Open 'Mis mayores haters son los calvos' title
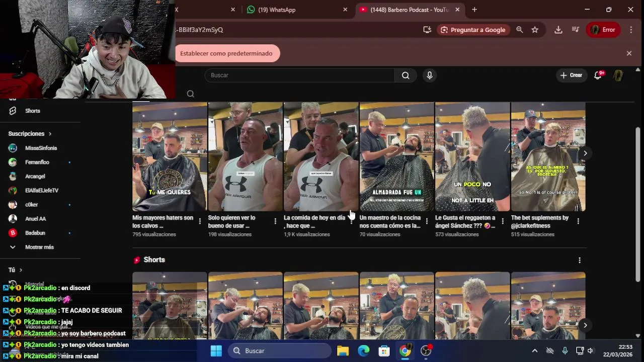The width and height of the screenshot is (644, 362). click(x=163, y=222)
